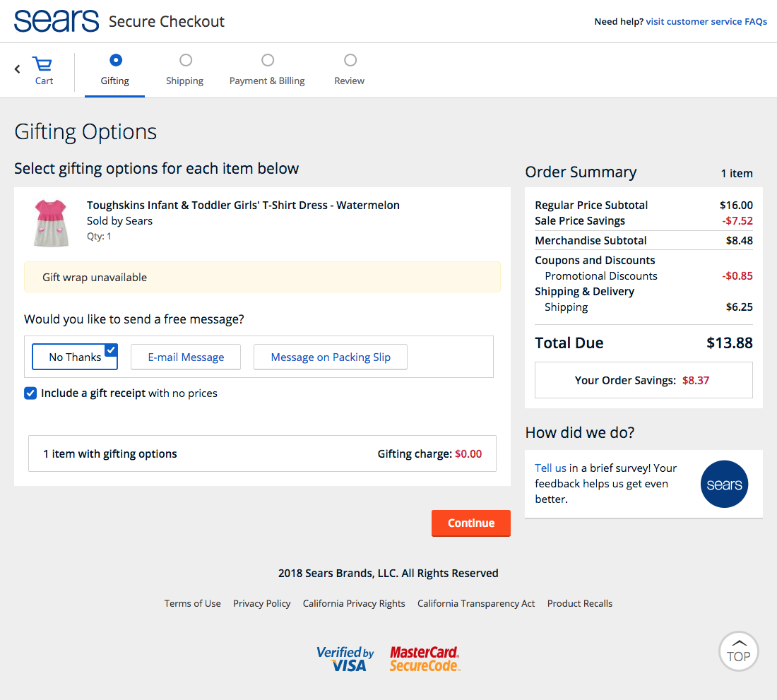Click the circular Sears survey logo
The height and width of the screenshot is (700, 777).
click(724, 484)
